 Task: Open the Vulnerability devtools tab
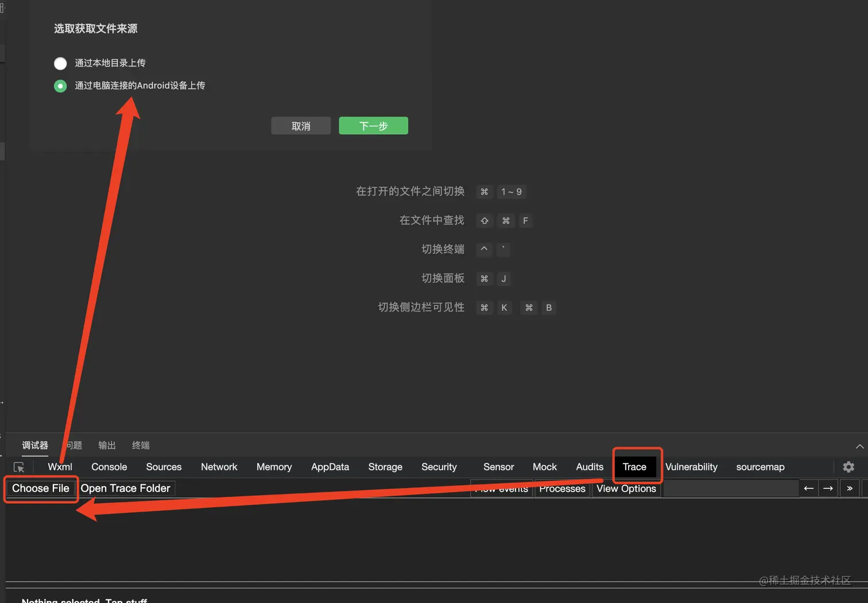(x=691, y=467)
